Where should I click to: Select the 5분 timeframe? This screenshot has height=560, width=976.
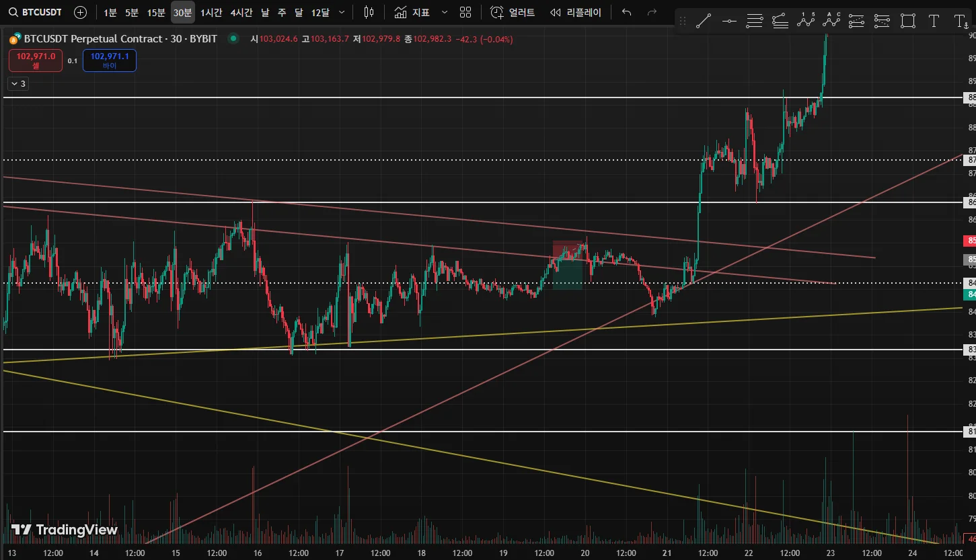coord(132,12)
